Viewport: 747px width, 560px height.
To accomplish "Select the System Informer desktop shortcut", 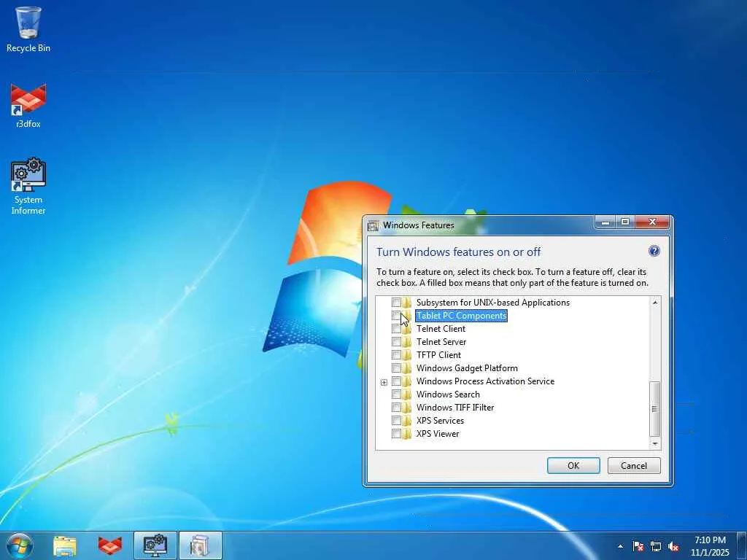I will (28, 186).
